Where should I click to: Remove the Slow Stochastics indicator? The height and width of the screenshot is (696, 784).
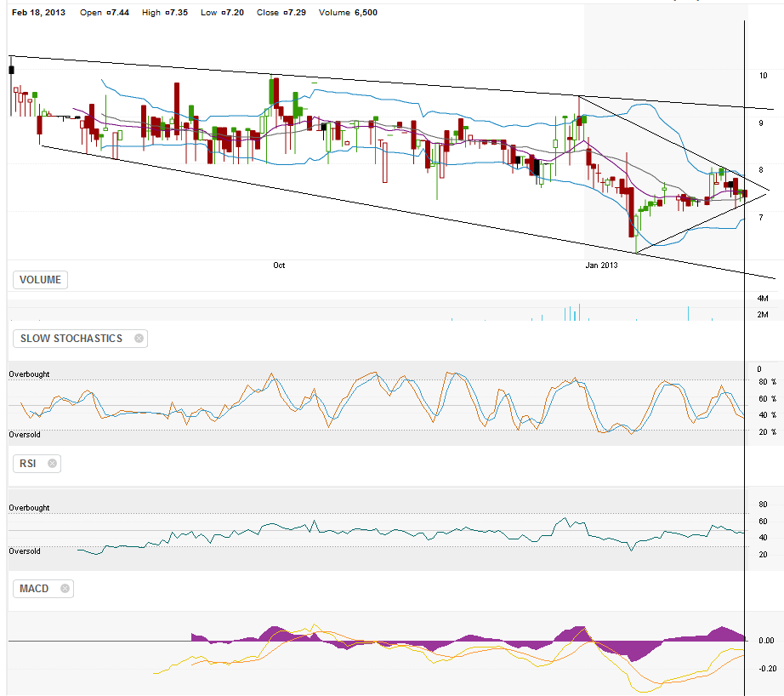pos(139,339)
